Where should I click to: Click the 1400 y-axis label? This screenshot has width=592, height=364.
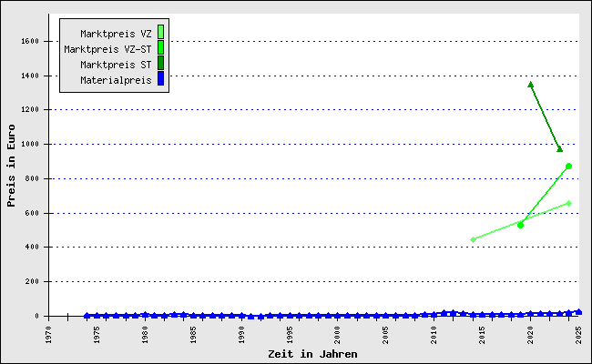pyautogui.click(x=30, y=76)
